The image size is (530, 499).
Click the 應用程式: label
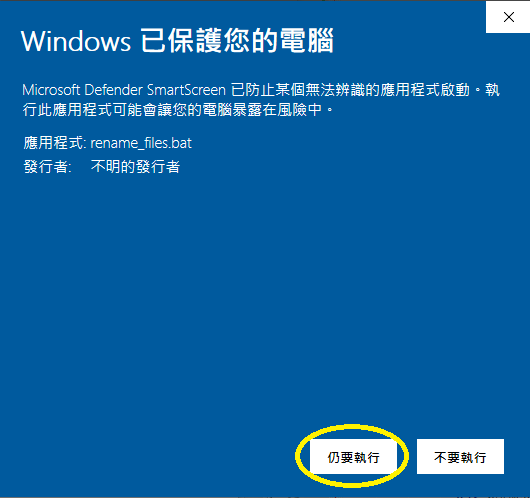coord(55,143)
